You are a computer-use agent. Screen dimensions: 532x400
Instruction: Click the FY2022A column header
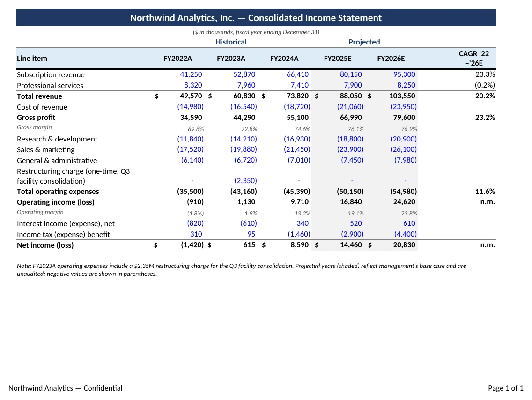click(x=177, y=59)
